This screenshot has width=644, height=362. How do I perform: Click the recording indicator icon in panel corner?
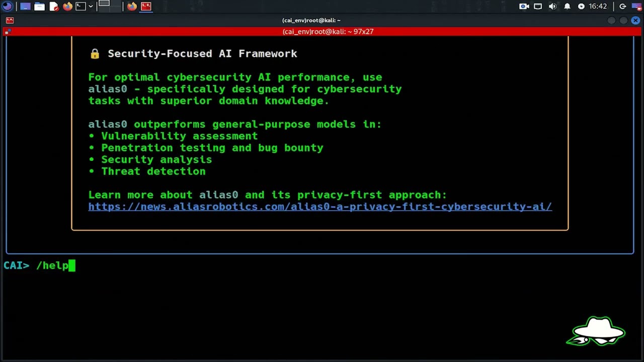pos(637,7)
